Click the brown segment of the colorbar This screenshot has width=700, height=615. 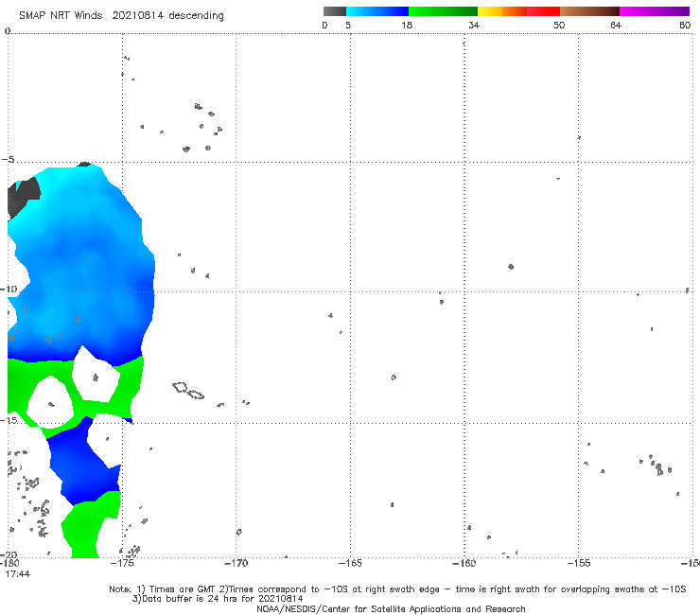click(589, 11)
